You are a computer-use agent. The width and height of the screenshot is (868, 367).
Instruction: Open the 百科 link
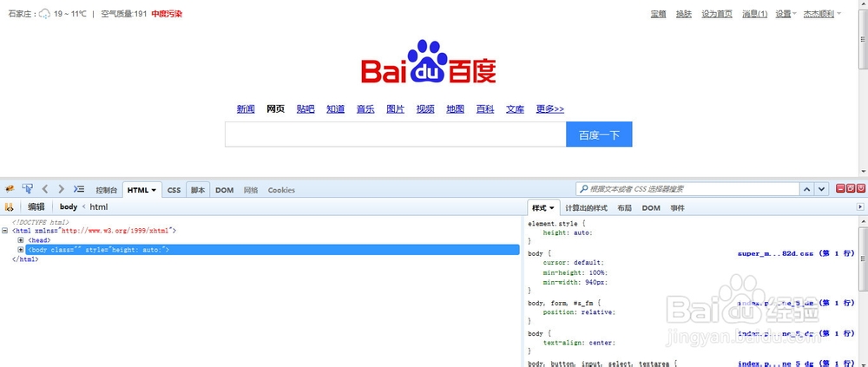click(x=485, y=109)
